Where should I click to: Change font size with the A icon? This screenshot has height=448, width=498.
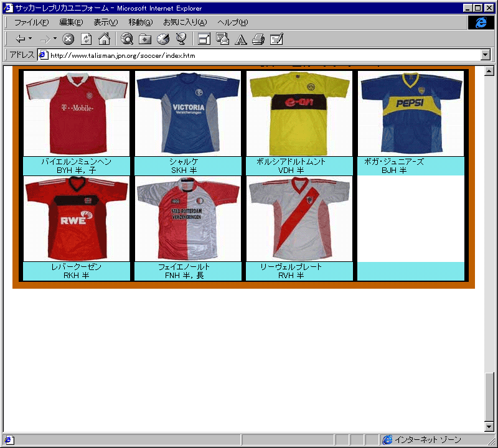(241, 39)
